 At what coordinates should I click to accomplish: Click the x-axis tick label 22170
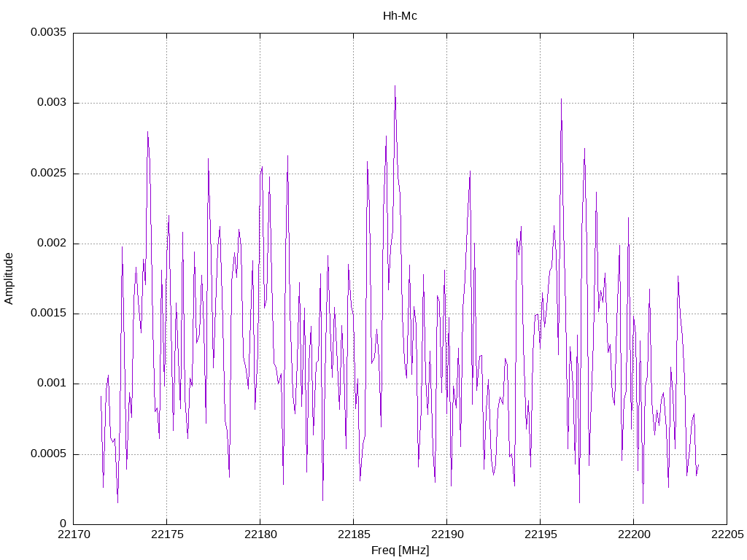74,534
